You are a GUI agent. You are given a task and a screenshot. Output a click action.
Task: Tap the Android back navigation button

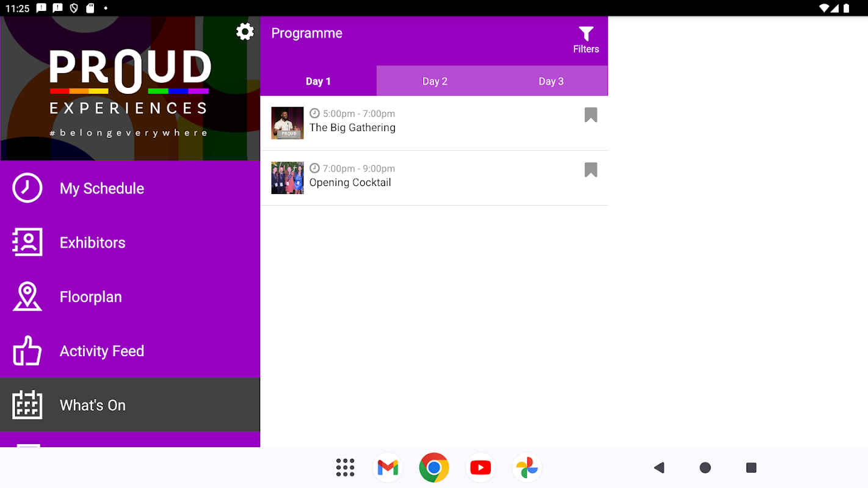659,468
